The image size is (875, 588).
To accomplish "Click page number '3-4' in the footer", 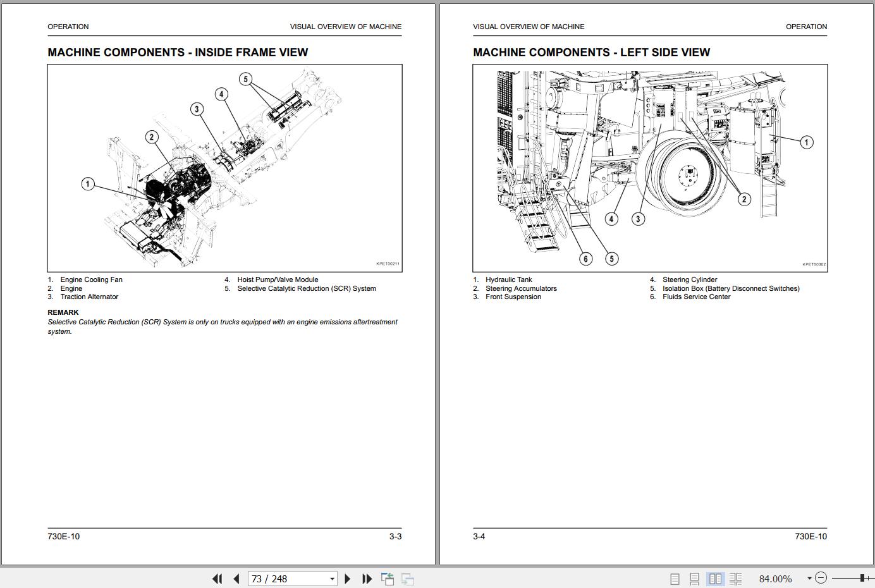I will [479, 537].
